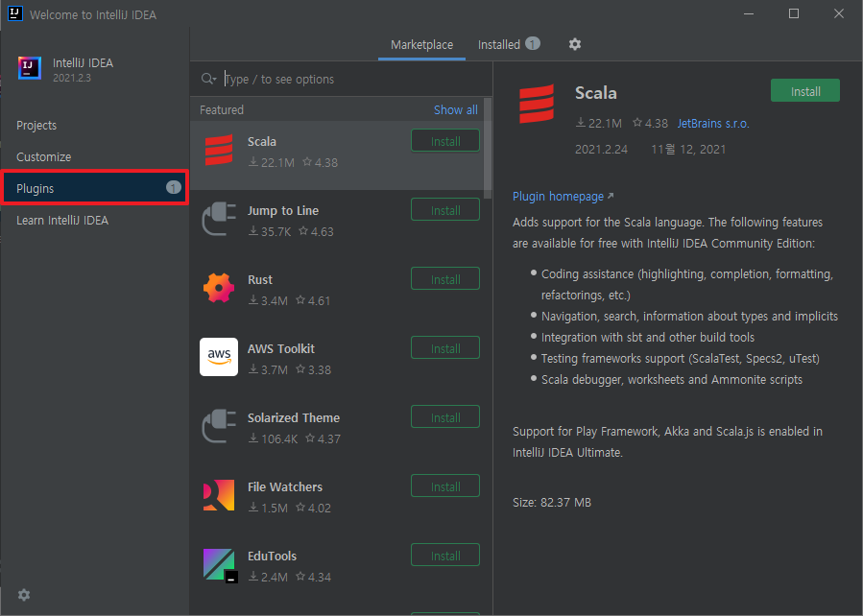This screenshot has height=616, width=863.
Task: Click the EduTools logo icon
Action: [220, 565]
